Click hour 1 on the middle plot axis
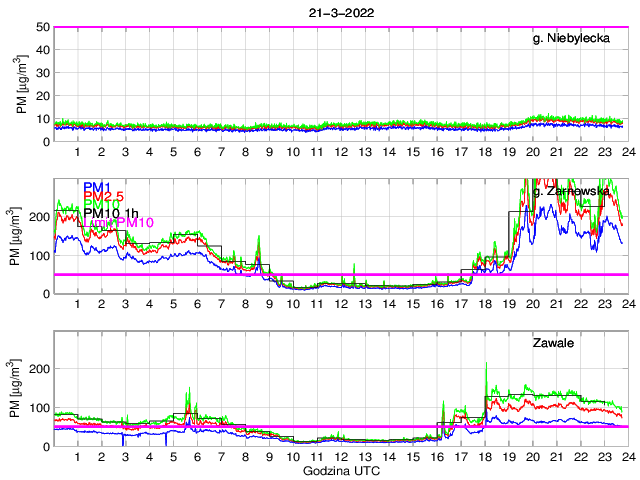 tap(78, 304)
